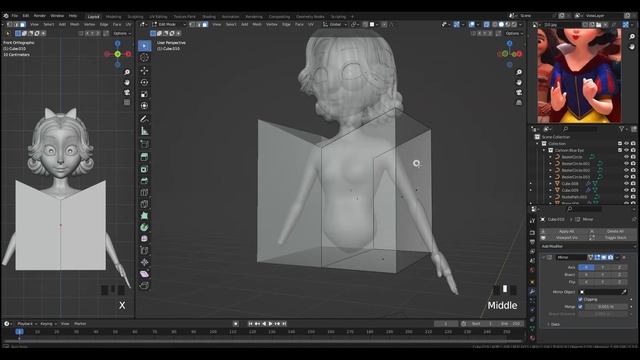Click pan hand icon in main viewport
Screen dimensions: 640x360
pyautogui.click(x=519, y=82)
